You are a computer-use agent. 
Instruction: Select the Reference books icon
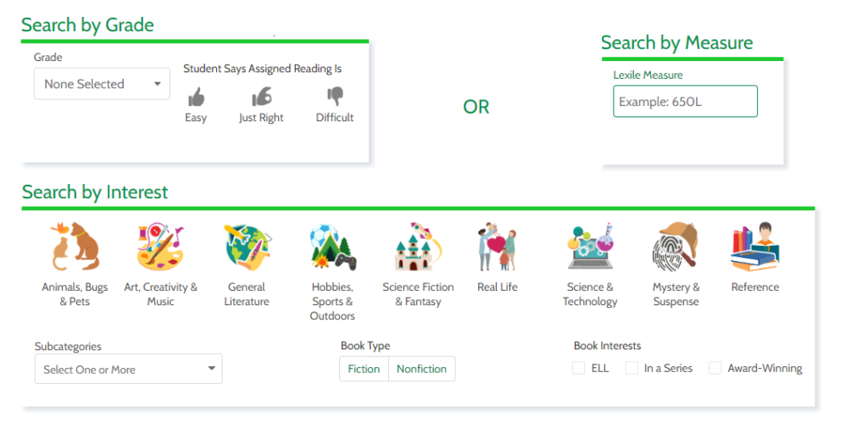point(755,247)
